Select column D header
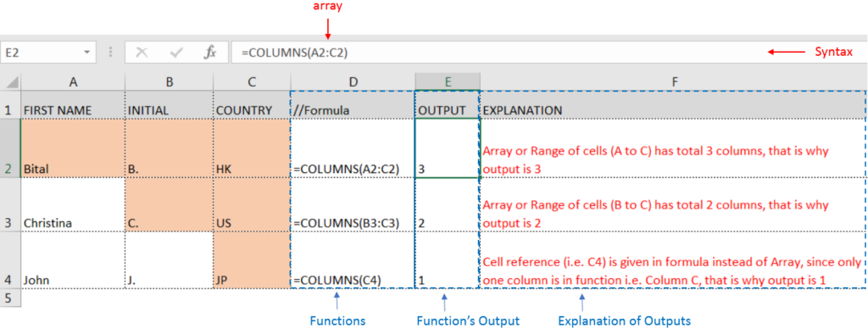This screenshot has height=329, width=868. point(353,82)
